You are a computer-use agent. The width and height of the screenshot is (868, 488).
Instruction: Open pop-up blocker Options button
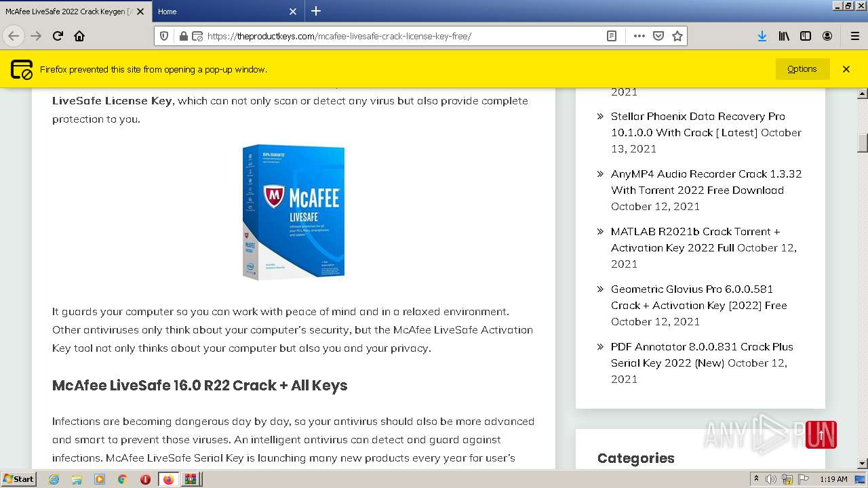tap(802, 69)
